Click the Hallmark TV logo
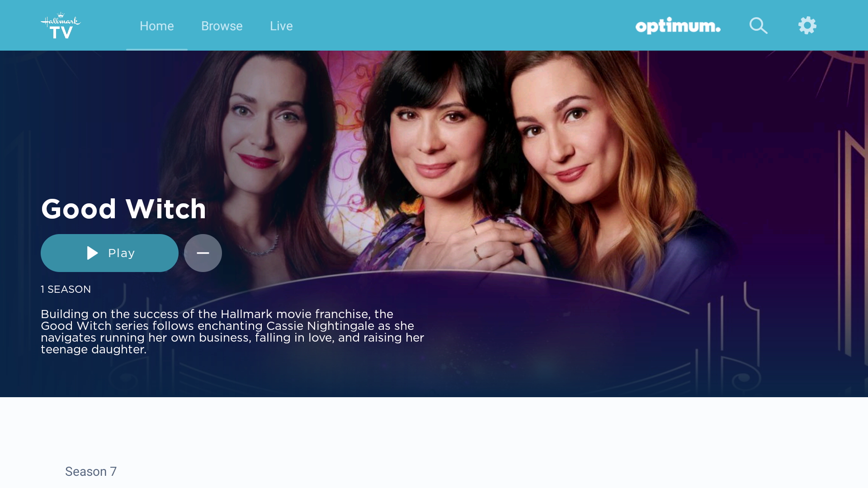The height and width of the screenshot is (488, 868). [x=61, y=26]
